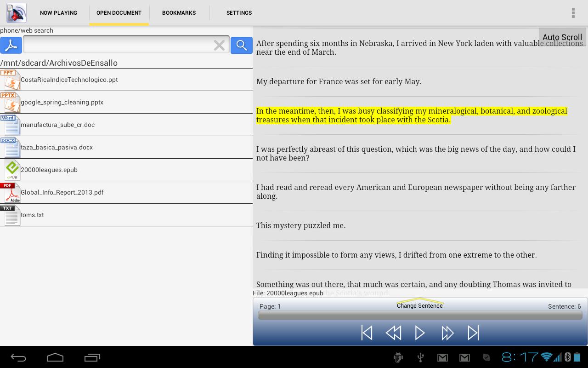Skip to next section with end arrow
The width and height of the screenshot is (588, 368).
click(x=474, y=332)
